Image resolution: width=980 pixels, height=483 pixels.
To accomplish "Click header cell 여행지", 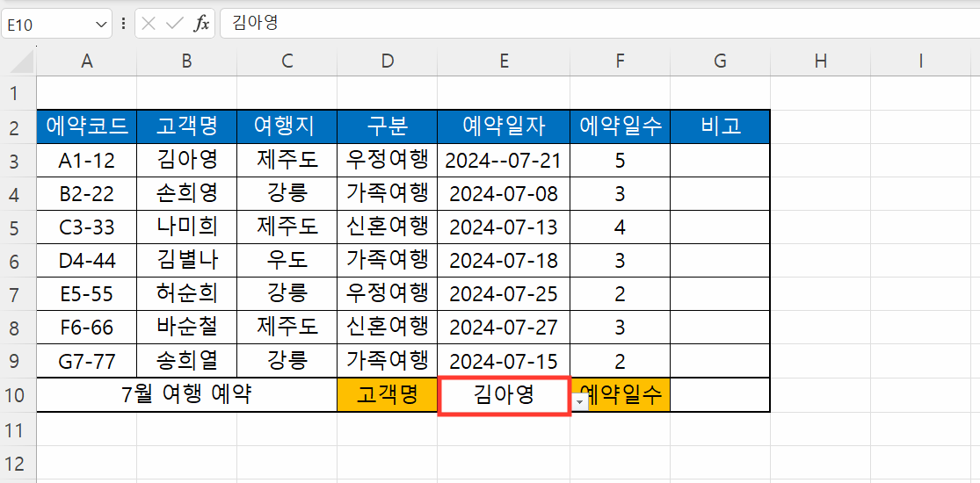I will 287,126.
